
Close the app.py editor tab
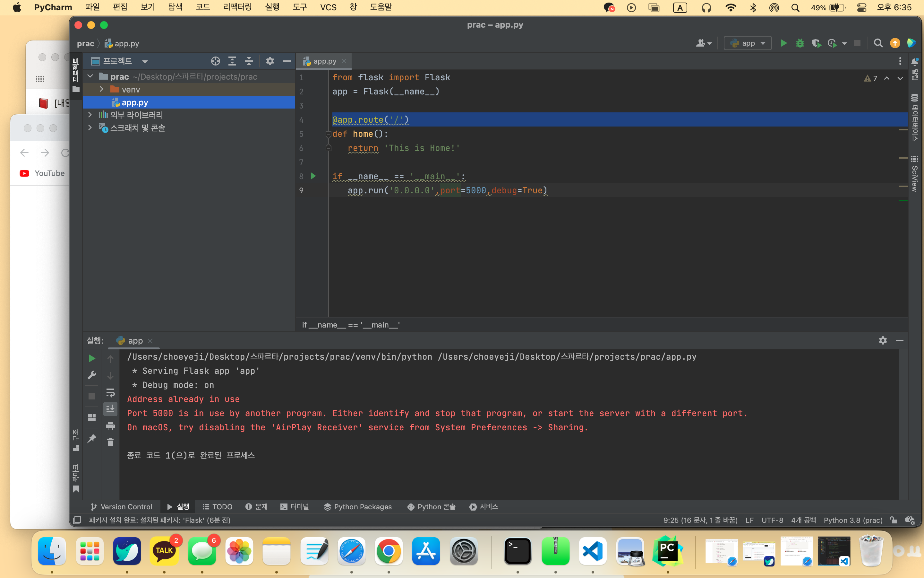344,61
